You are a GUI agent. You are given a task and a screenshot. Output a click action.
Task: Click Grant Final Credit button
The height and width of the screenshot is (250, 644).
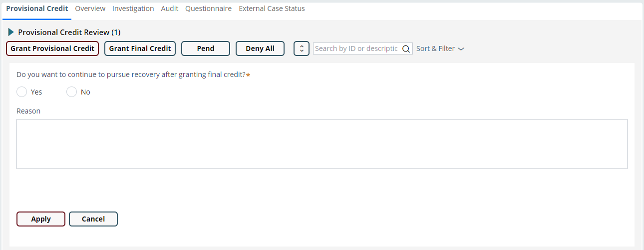point(140,48)
